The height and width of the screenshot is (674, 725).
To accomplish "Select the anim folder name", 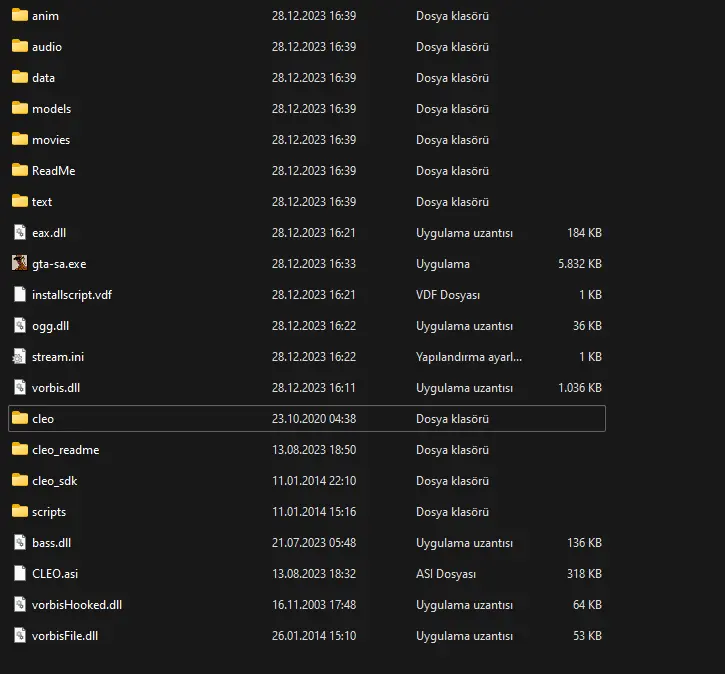I will 45,16.
